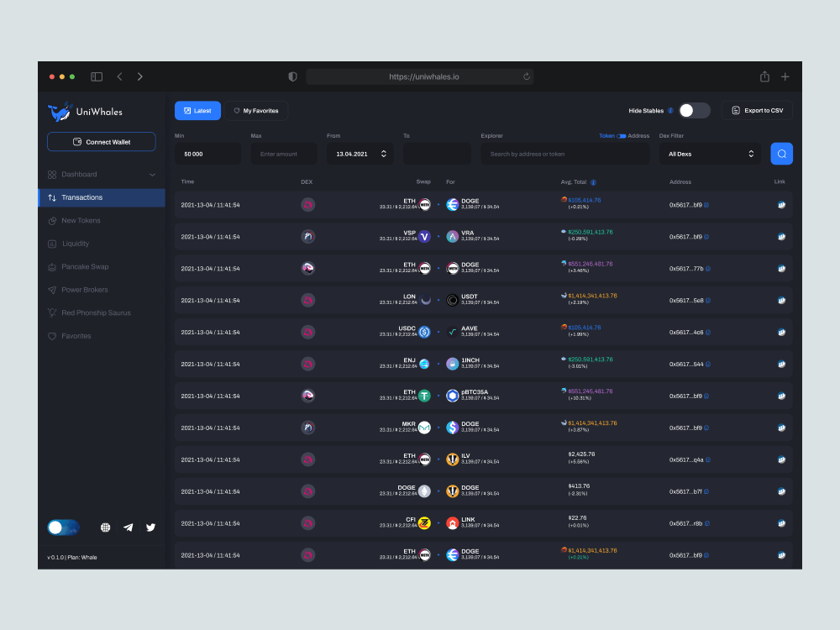This screenshot has width=840, height=630.
Task: Switch to the My Favorites tab
Action: pyautogui.click(x=256, y=111)
